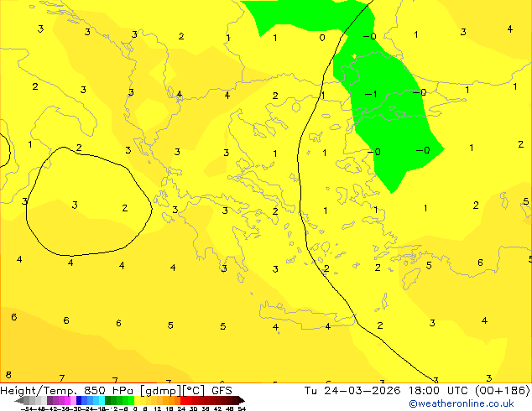Click the 24 label on the legend
The width and height of the screenshot is (532, 411).
tap(181, 408)
